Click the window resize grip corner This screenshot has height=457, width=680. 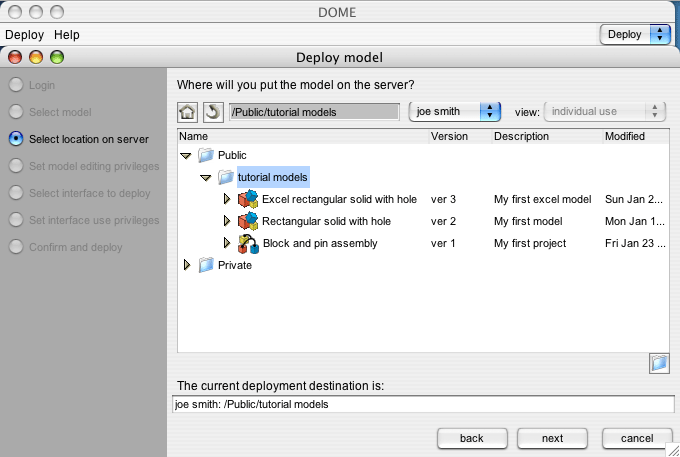673,450
